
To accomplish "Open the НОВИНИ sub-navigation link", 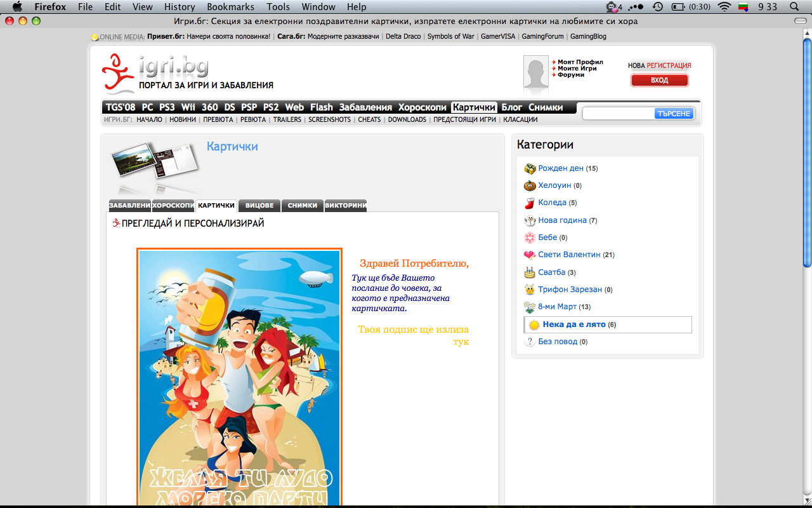I will coord(183,119).
